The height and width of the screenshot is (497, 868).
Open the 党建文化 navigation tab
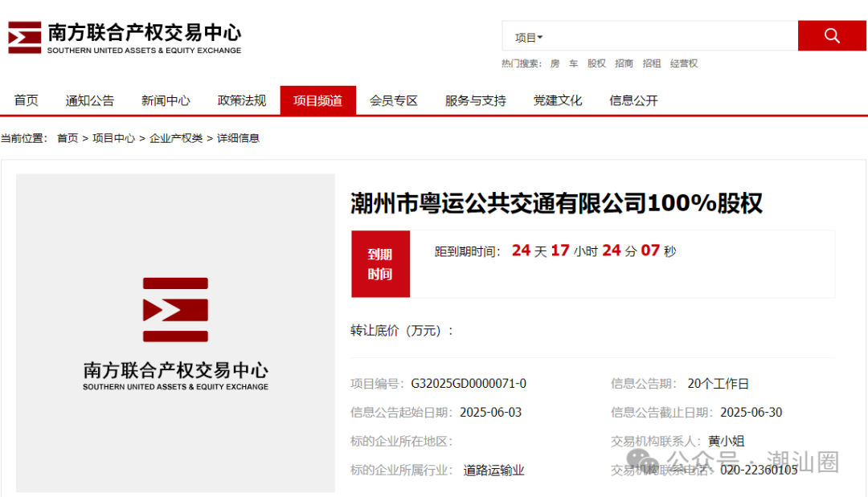[x=558, y=100]
